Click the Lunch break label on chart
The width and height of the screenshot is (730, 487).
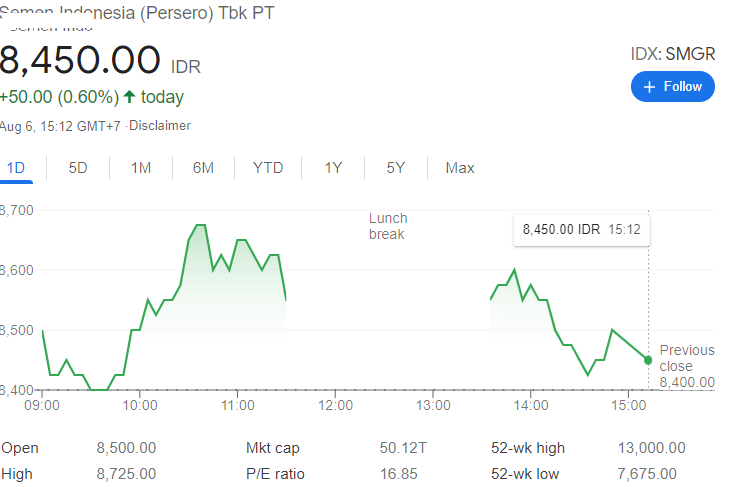388,226
